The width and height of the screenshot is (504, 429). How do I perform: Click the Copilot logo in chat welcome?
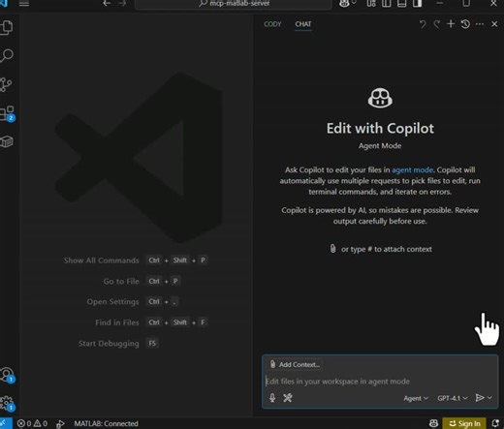click(380, 98)
